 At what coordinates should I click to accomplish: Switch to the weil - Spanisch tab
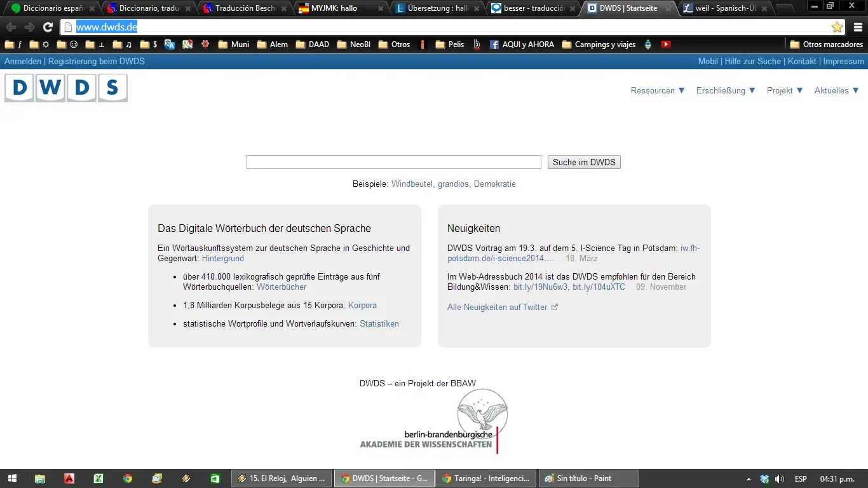click(724, 9)
